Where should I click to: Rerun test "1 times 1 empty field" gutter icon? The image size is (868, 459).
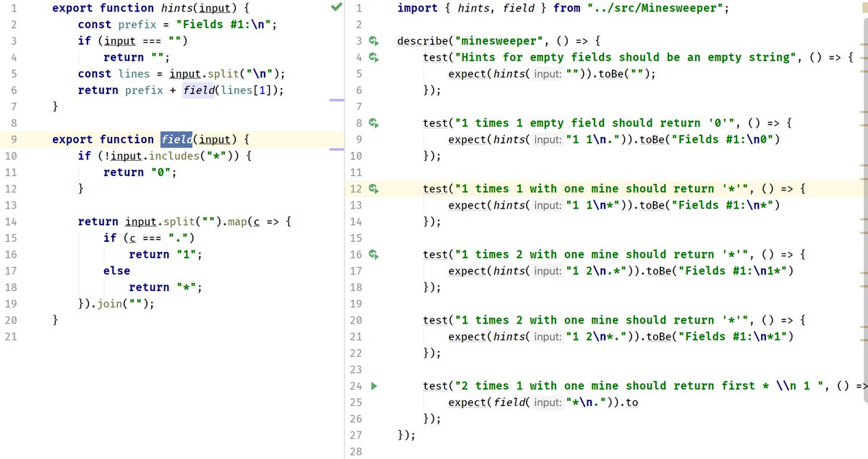(374, 123)
